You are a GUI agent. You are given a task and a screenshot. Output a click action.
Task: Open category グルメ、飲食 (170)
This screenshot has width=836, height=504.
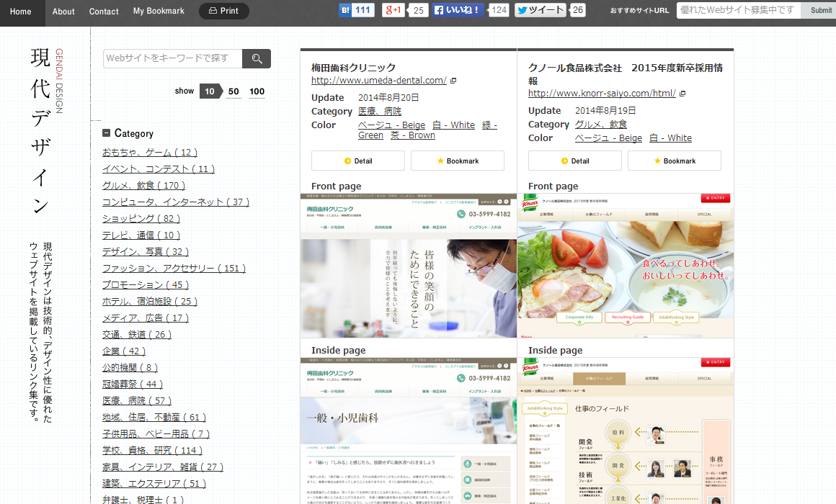click(144, 186)
